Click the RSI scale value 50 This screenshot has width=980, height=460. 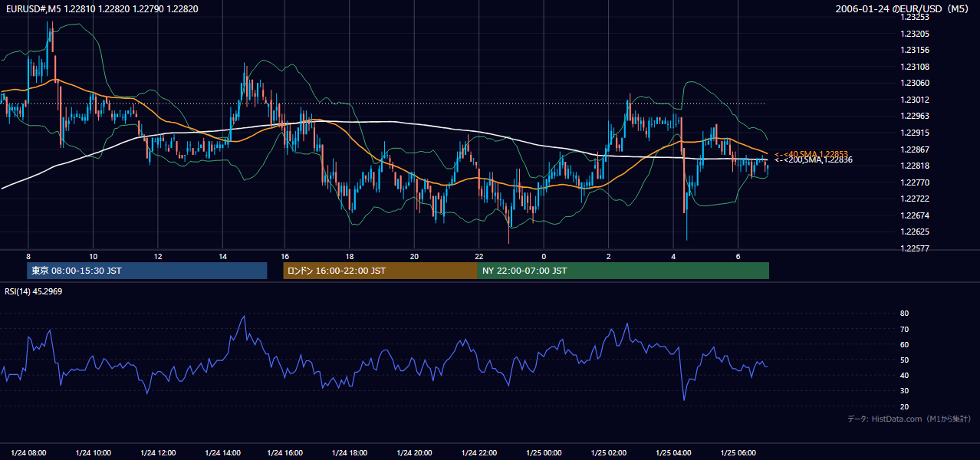904,360
